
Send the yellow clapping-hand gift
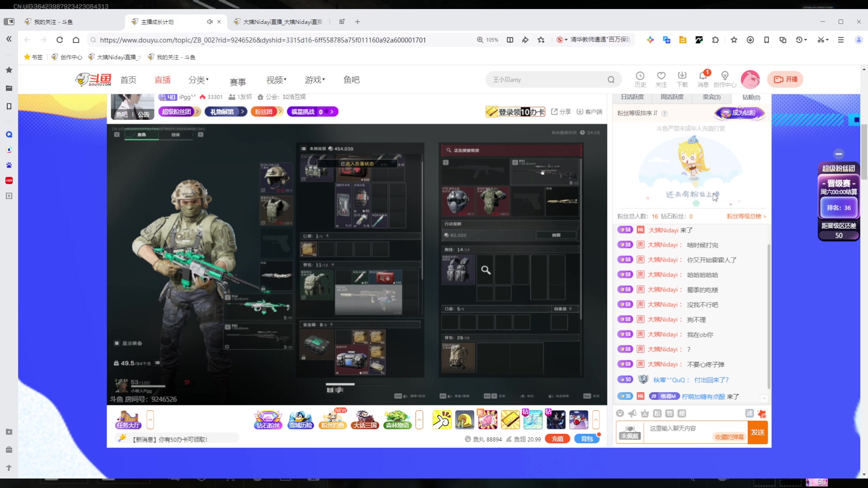pyautogui.click(x=442, y=420)
